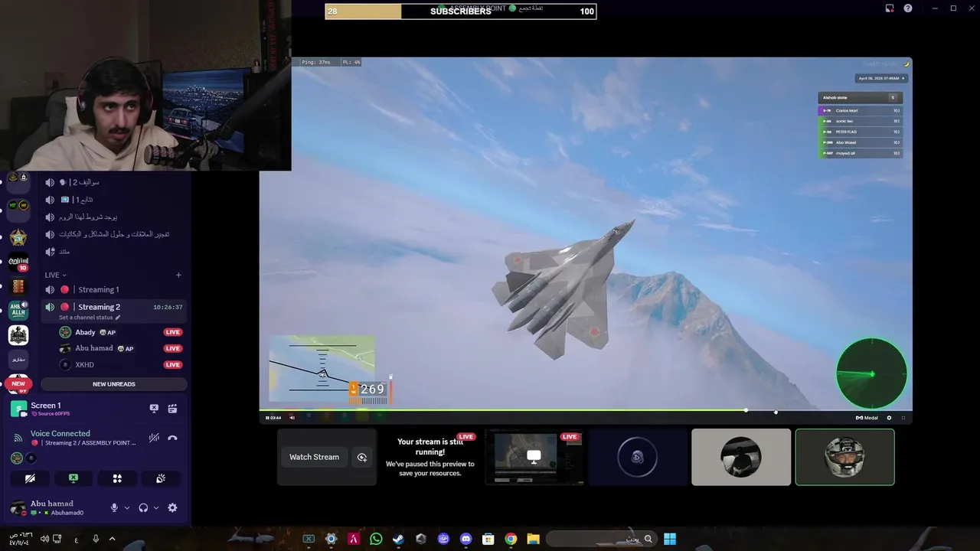Open the server with 10 notifications badge
Screen dimensions: 980x551
tap(18, 262)
